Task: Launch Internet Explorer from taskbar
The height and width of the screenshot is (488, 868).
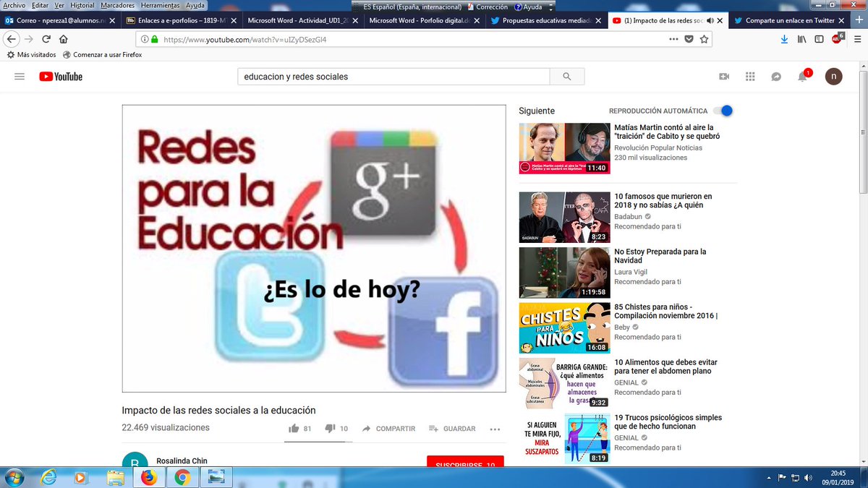Action: click(x=49, y=477)
